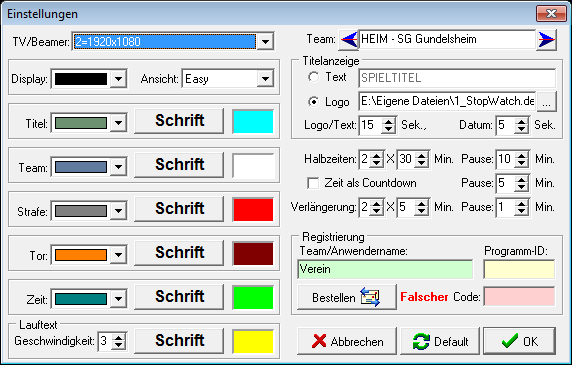Screen dimensions: 572x365
Task: Open the Display color dropdown
Action: click(x=118, y=79)
